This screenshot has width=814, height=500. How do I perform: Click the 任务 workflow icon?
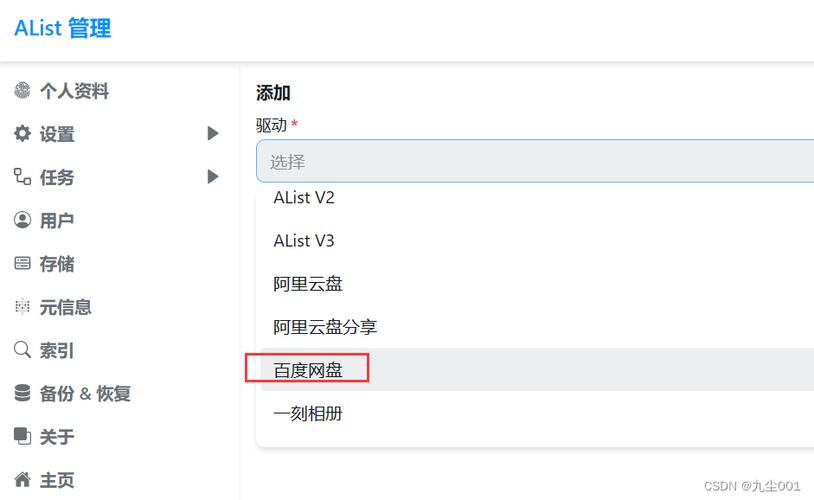click(22, 177)
